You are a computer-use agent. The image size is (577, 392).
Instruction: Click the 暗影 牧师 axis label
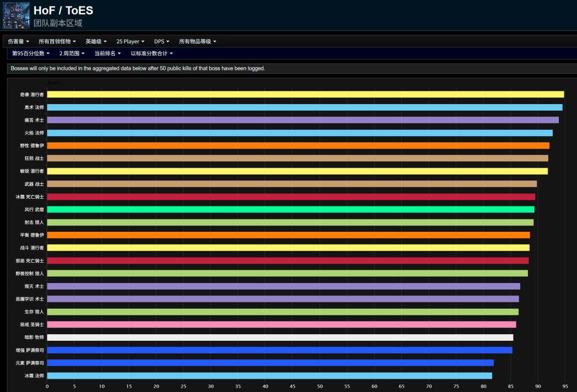34,337
